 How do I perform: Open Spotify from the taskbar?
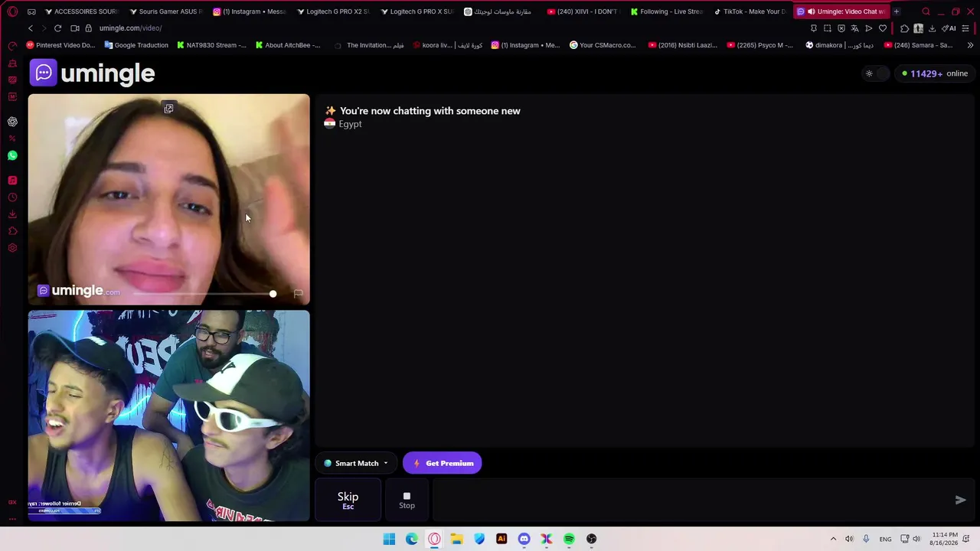click(x=569, y=539)
